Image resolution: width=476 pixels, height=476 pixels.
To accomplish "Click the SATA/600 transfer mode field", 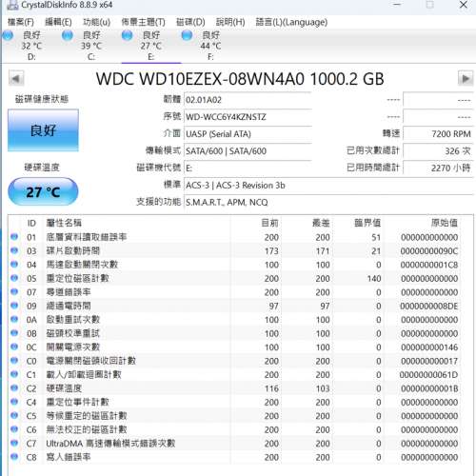I will click(x=248, y=151).
